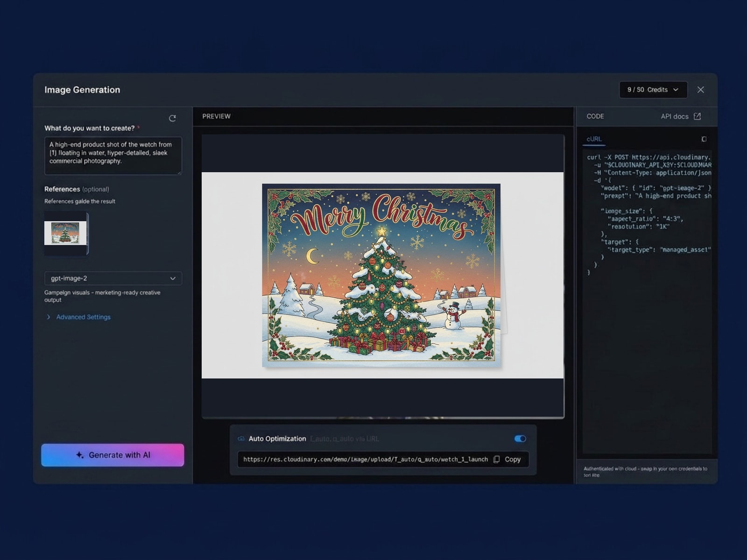Image resolution: width=747 pixels, height=560 pixels.
Task: Open the API docs external link icon
Action: (697, 116)
